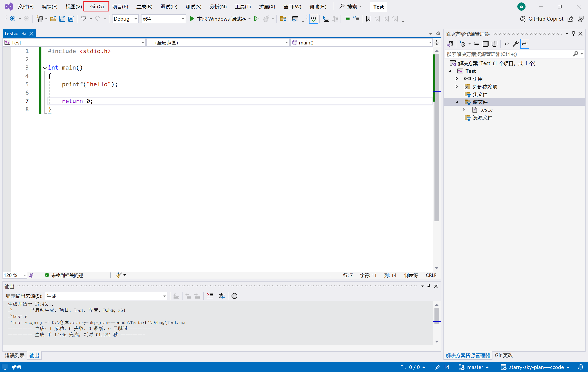The width and height of the screenshot is (588, 372).
Task: Click the Share icon near Copilot
Action: coord(570,19)
